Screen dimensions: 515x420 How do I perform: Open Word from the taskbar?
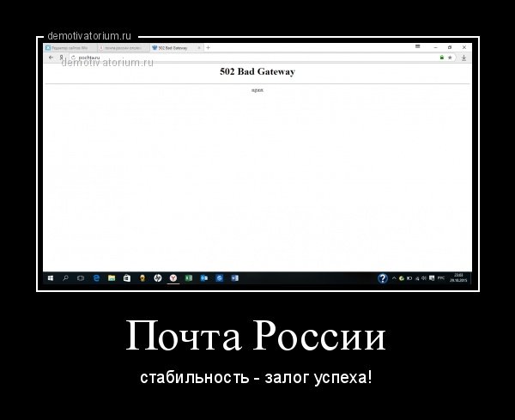click(x=234, y=278)
